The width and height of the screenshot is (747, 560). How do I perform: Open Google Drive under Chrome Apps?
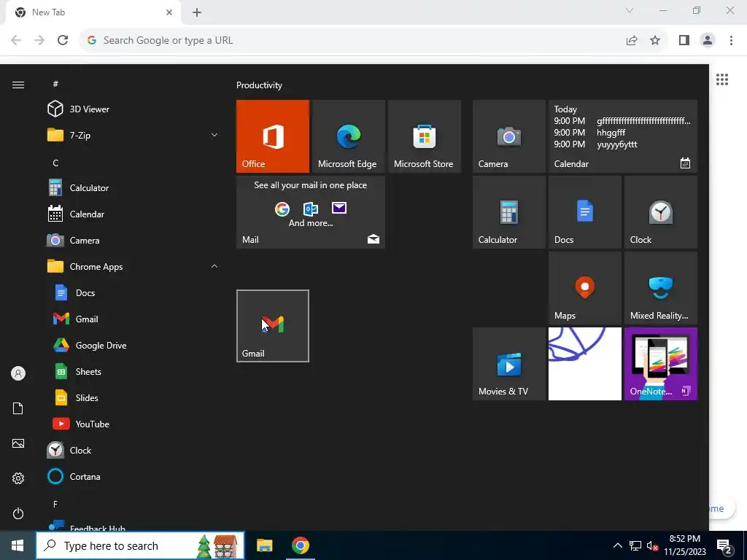133,345
